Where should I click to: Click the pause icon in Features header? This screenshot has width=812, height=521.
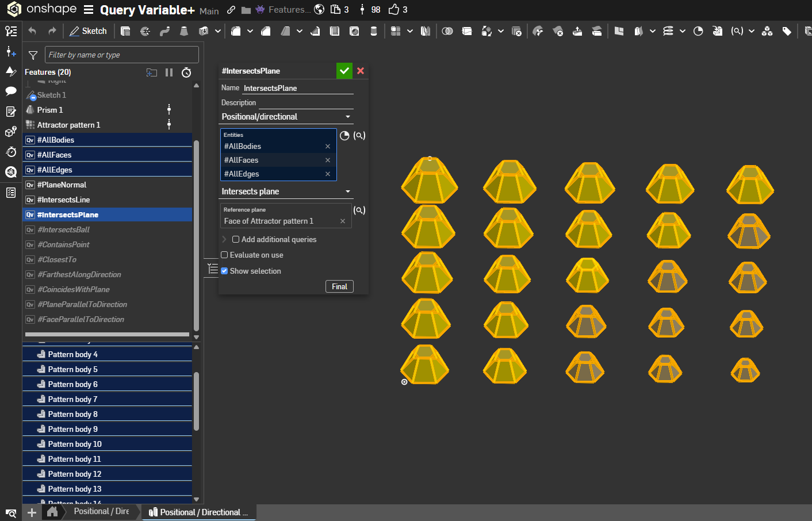point(169,72)
